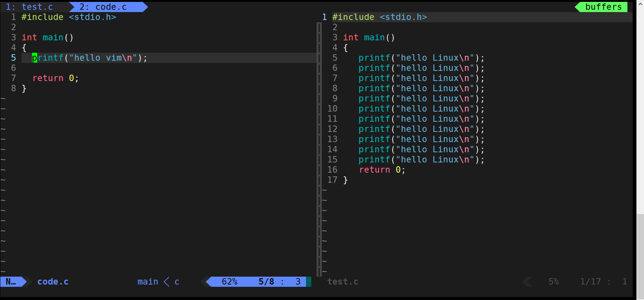The image size is (644, 300).
Task: Click the empty line 6 in left pane
Action: pos(169,68)
